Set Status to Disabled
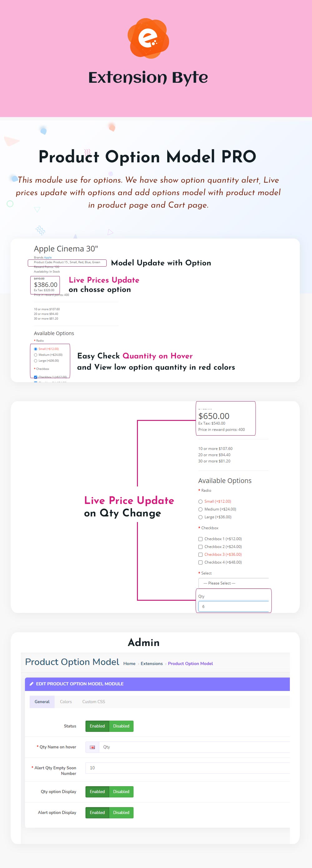 click(121, 726)
